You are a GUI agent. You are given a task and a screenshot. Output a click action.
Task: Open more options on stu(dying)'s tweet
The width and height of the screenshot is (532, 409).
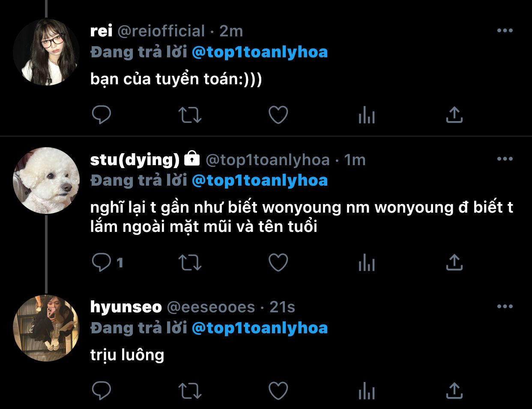pos(505,159)
